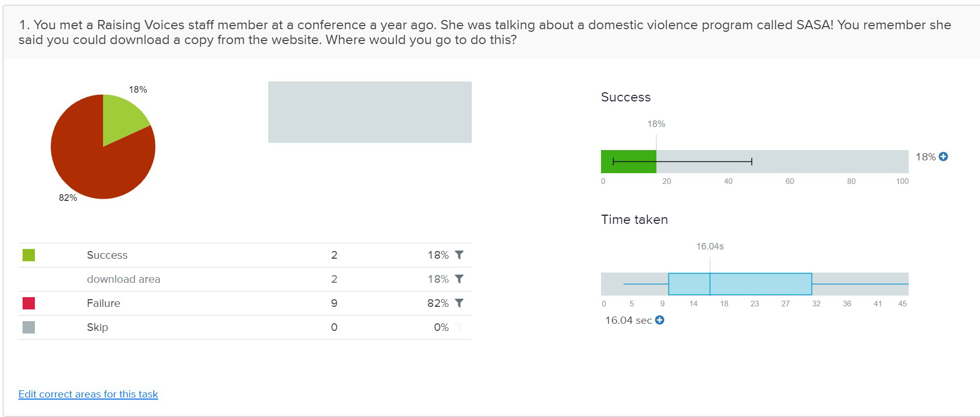Open Edit correct areas for this task
The width and height of the screenshot is (980, 417).
click(88, 394)
